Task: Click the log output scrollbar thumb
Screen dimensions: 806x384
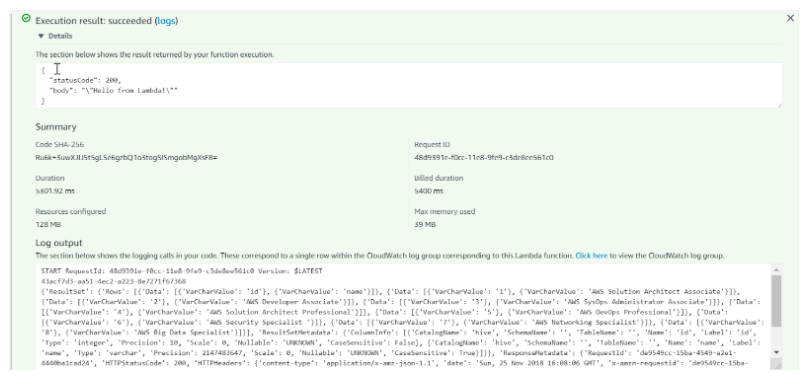Action: pyautogui.click(x=776, y=301)
